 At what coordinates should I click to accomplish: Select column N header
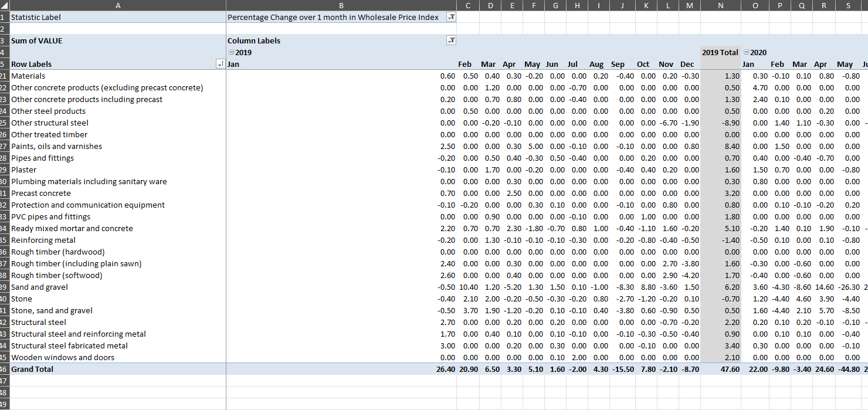(721, 5)
